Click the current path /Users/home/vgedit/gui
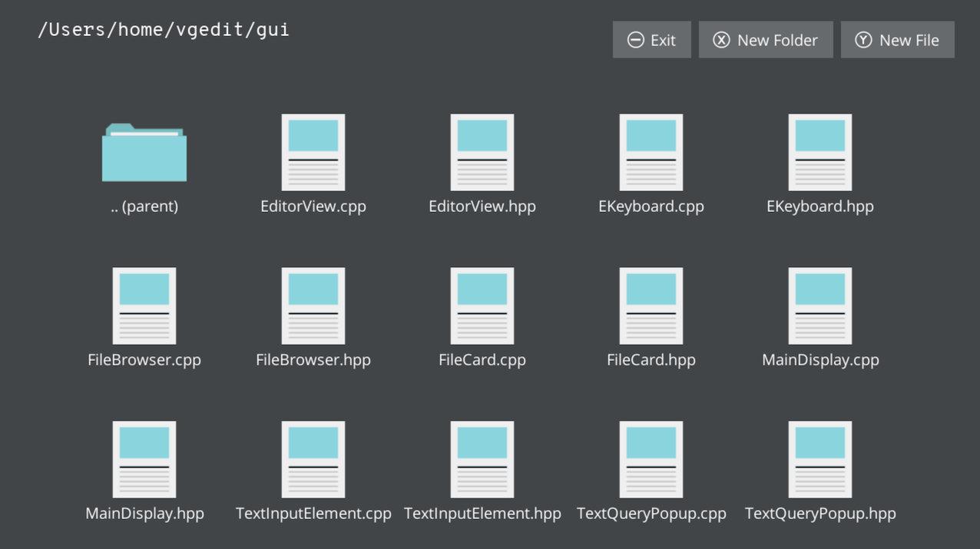The width and height of the screenshot is (980, 549). (x=164, y=29)
